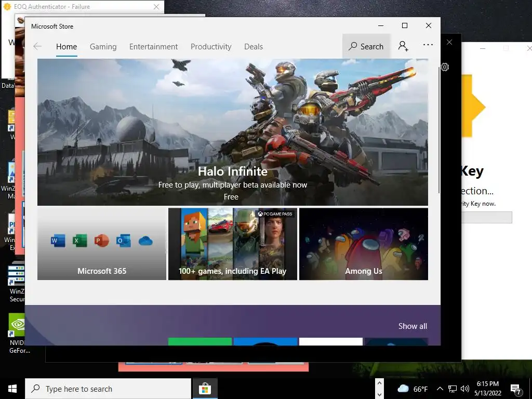Open the notification center icon
This screenshot has height=399, width=532.
[516, 390]
